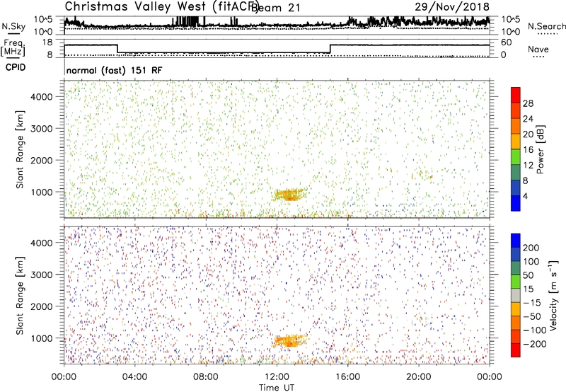
Task: Click the "Christmas Valley West (fitACF)" title
Action: coord(162,7)
